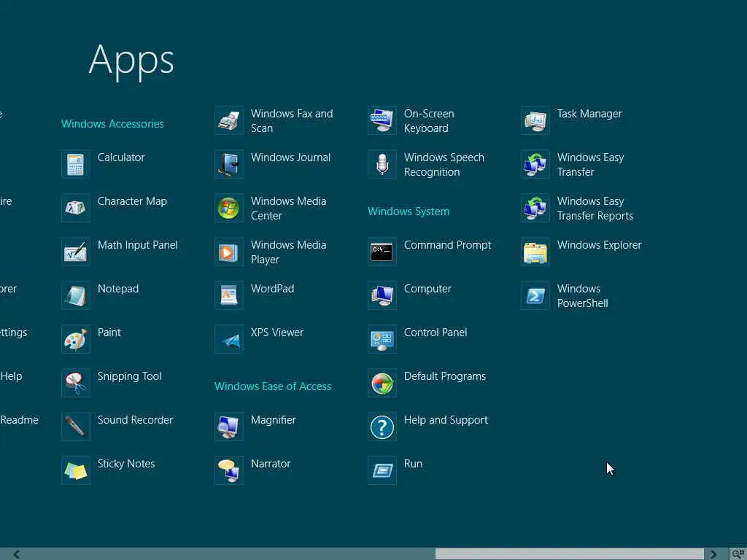
Task: Click the Run icon
Action: coord(382,471)
